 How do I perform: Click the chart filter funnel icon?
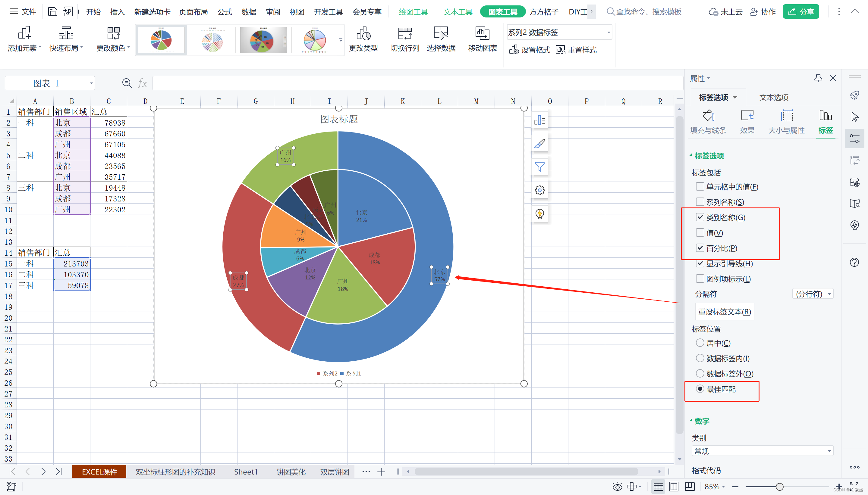click(x=540, y=167)
